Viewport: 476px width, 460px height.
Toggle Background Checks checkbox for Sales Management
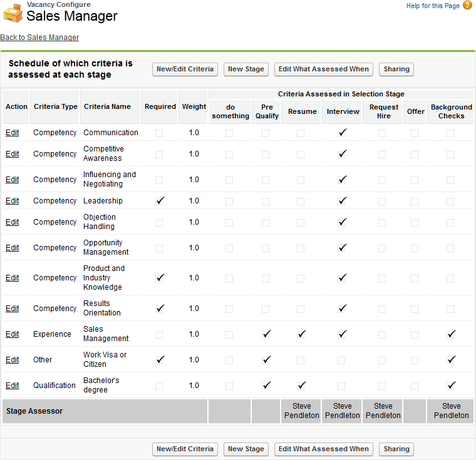point(451,334)
